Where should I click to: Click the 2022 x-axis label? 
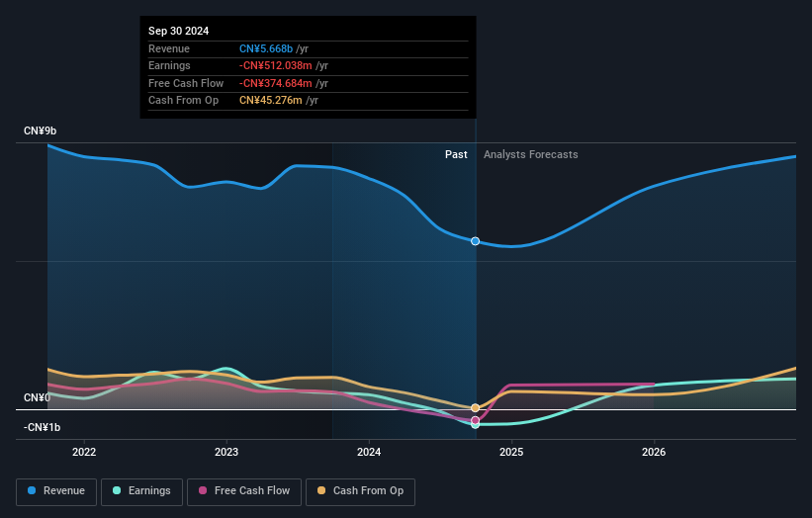84,453
